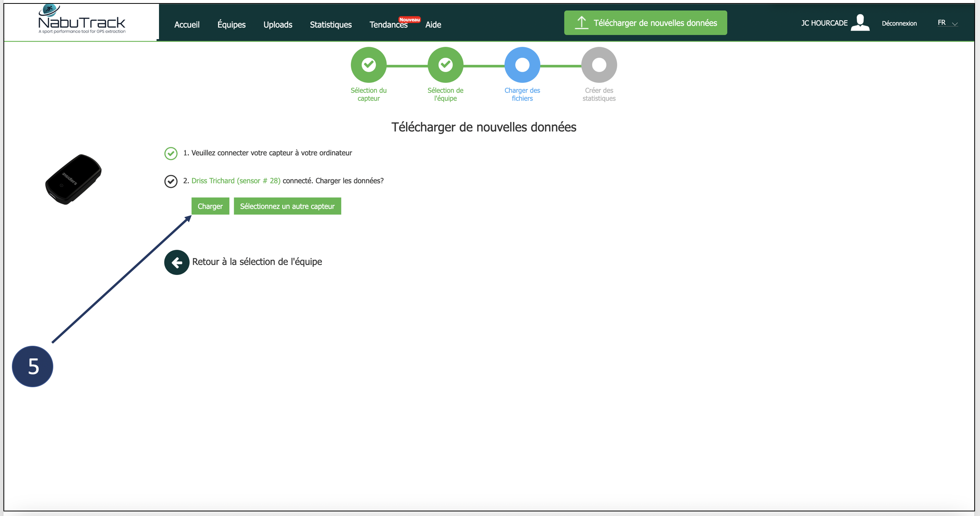
Task: Click the back arrow circle icon
Action: tap(177, 262)
